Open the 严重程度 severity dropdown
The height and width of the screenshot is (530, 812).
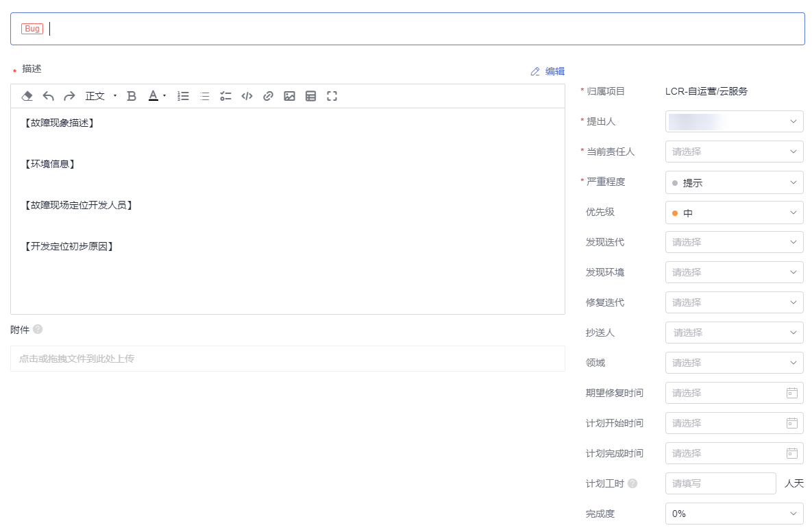click(x=734, y=182)
